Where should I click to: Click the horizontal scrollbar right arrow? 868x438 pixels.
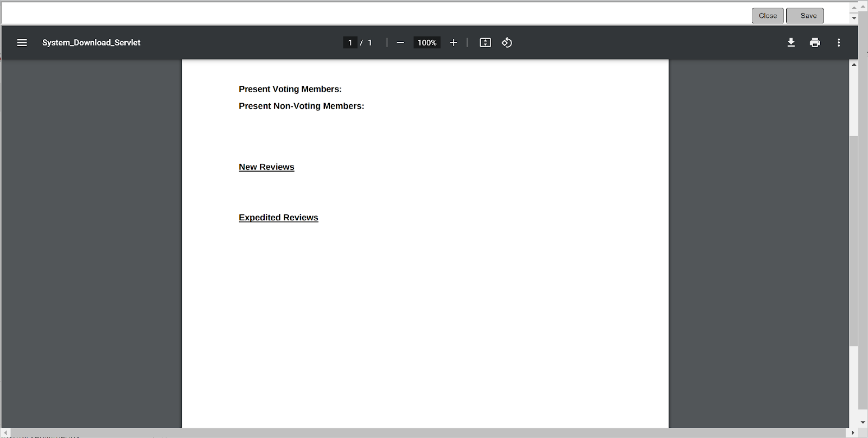pos(853,433)
